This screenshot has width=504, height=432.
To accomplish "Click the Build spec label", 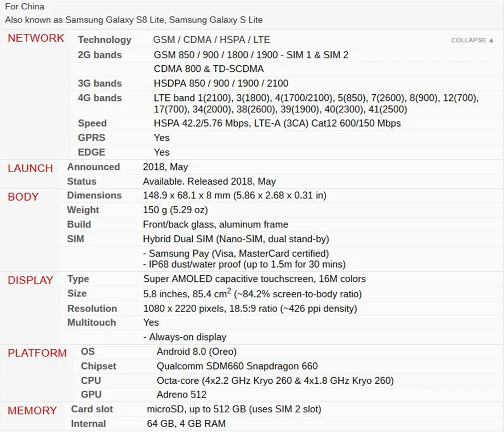I will tap(79, 224).
